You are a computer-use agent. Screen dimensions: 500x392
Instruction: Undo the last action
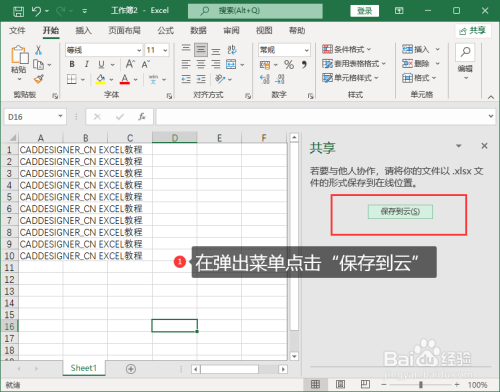(x=36, y=11)
